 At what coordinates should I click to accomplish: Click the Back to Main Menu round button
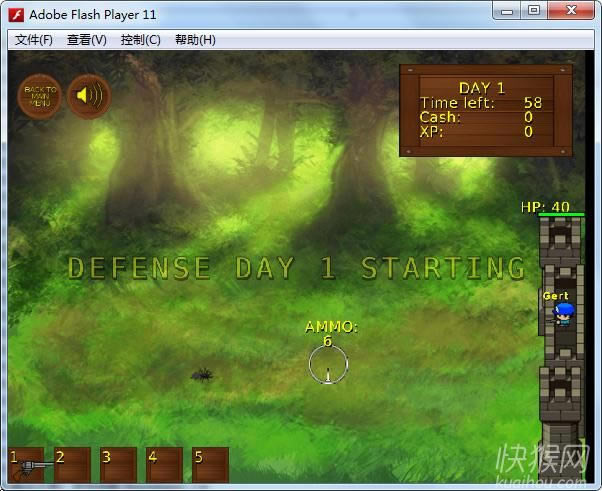click(40, 96)
